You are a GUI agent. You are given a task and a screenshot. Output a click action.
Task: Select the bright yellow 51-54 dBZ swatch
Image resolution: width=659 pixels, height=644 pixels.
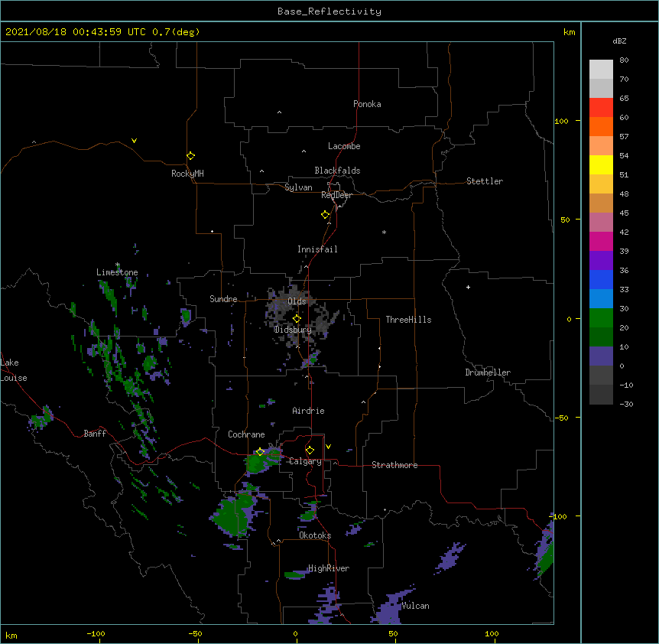[601, 164]
